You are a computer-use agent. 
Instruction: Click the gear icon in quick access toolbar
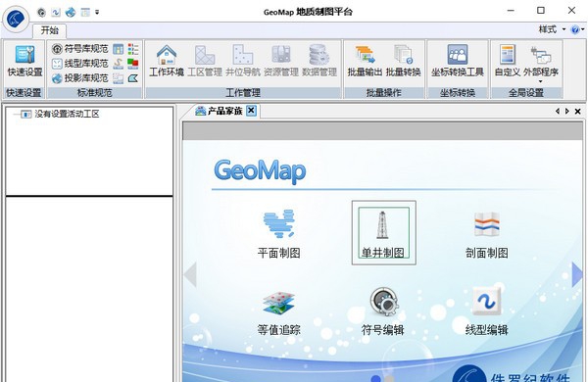click(x=41, y=13)
